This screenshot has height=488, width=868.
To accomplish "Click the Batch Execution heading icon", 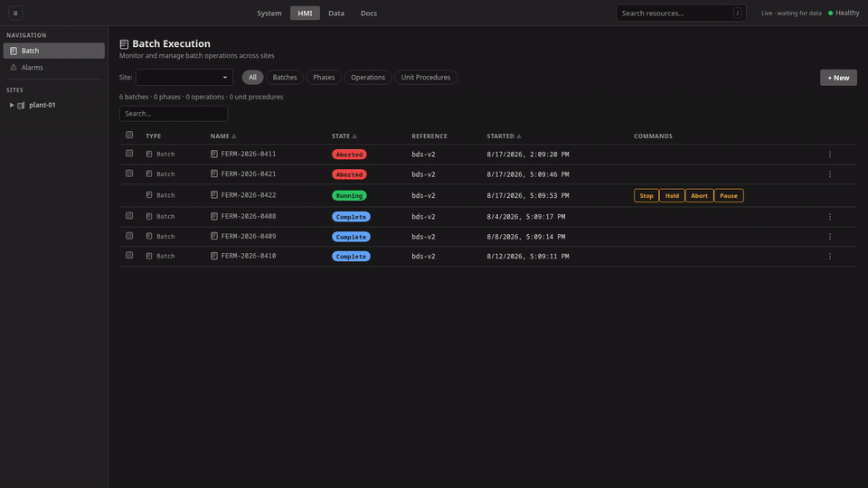I will (124, 44).
